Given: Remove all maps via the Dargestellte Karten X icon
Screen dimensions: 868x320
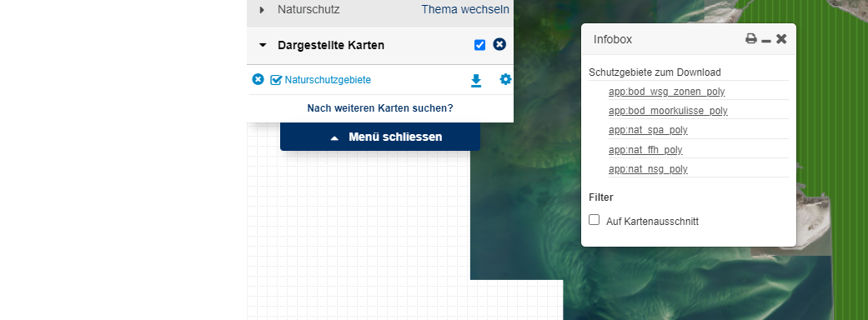Looking at the screenshot, I should pyautogui.click(x=499, y=45).
